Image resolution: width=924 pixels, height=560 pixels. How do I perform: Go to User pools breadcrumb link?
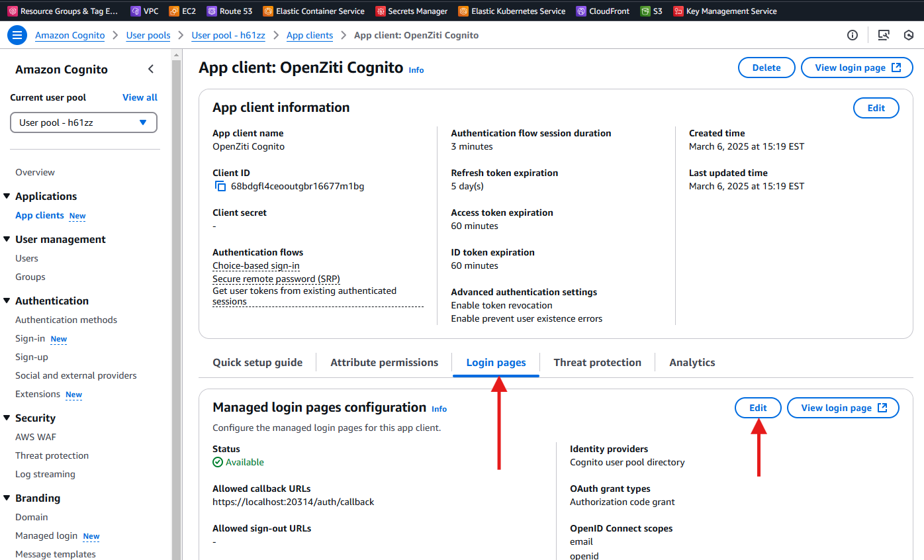point(148,36)
